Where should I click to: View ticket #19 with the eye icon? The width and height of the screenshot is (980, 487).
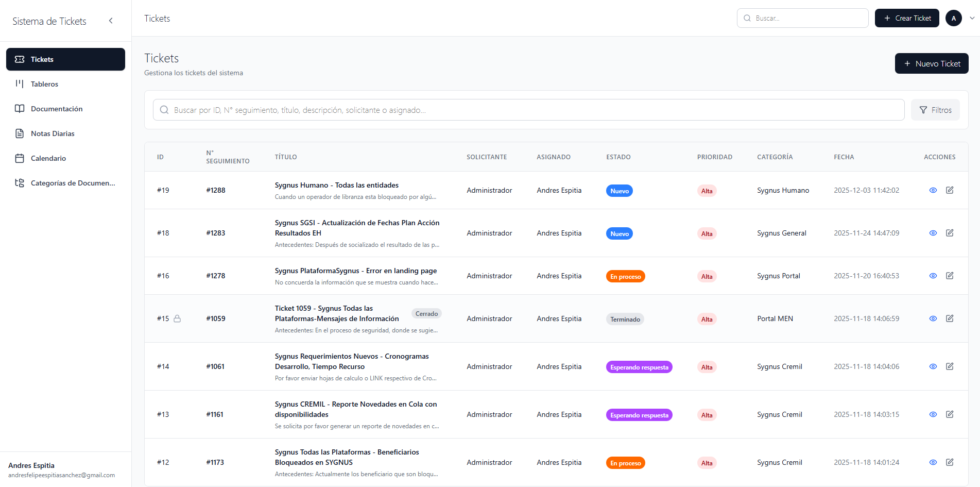933,190
